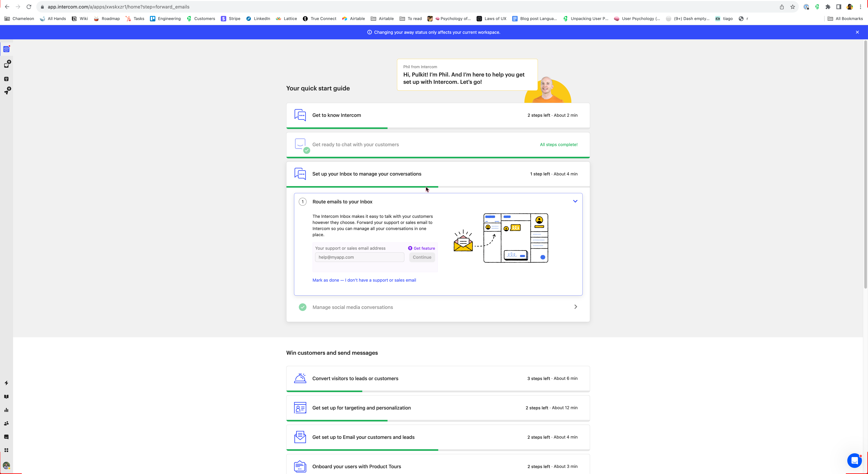Open the Chrome profile avatar
This screenshot has width=868, height=474.
850,7
